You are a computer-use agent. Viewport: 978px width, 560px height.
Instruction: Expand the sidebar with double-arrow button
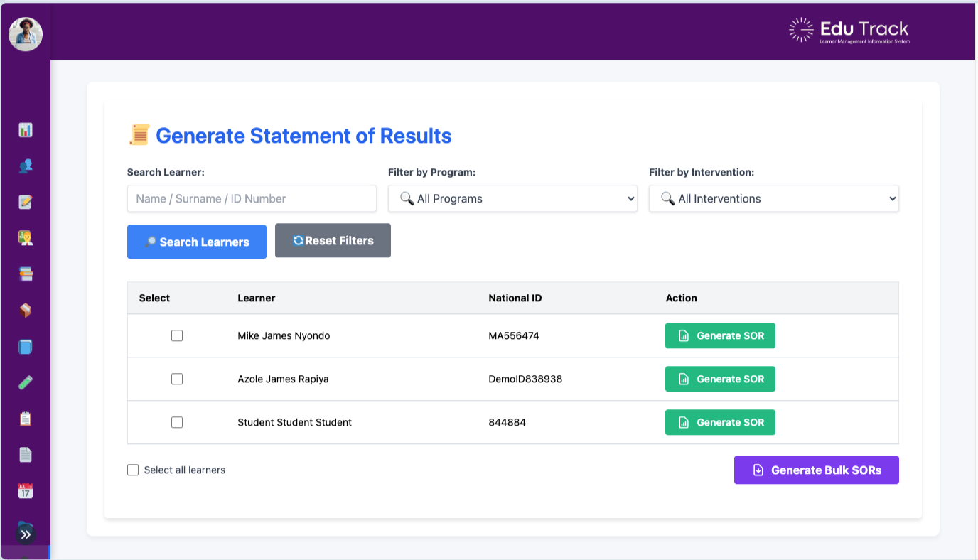pyautogui.click(x=26, y=534)
